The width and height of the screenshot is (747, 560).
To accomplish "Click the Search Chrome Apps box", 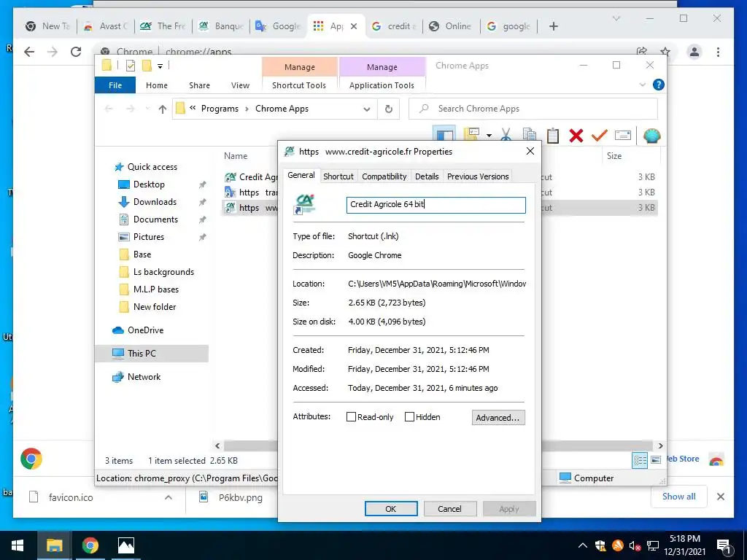I will coord(533,109).
